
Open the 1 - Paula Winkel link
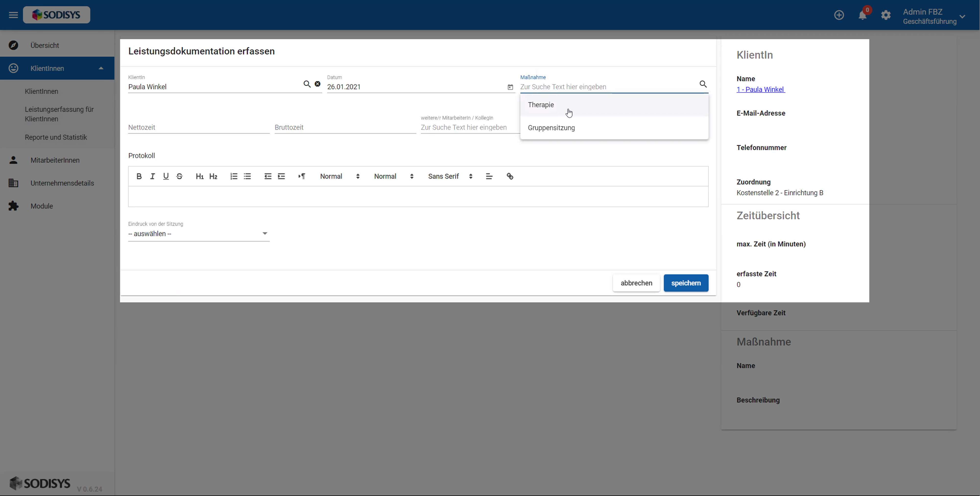761,89
